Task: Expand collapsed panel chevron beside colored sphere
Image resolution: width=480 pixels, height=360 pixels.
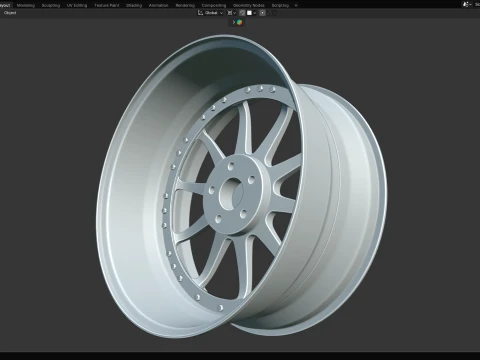Action: point(234,22)
